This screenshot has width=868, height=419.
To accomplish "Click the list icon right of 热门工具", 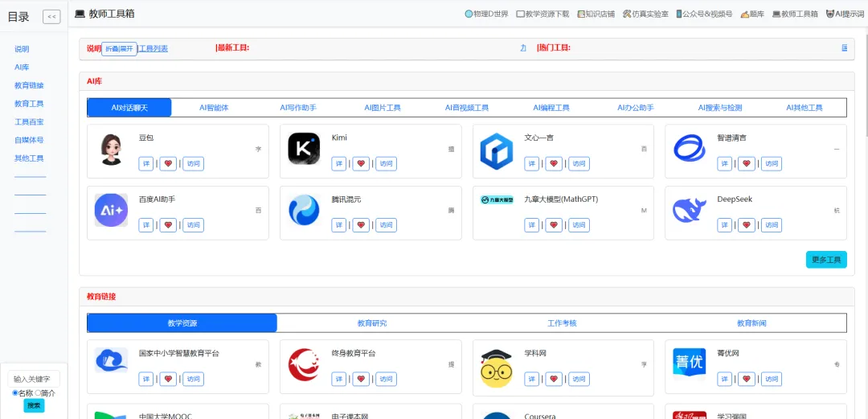I will tap(844, 48).
